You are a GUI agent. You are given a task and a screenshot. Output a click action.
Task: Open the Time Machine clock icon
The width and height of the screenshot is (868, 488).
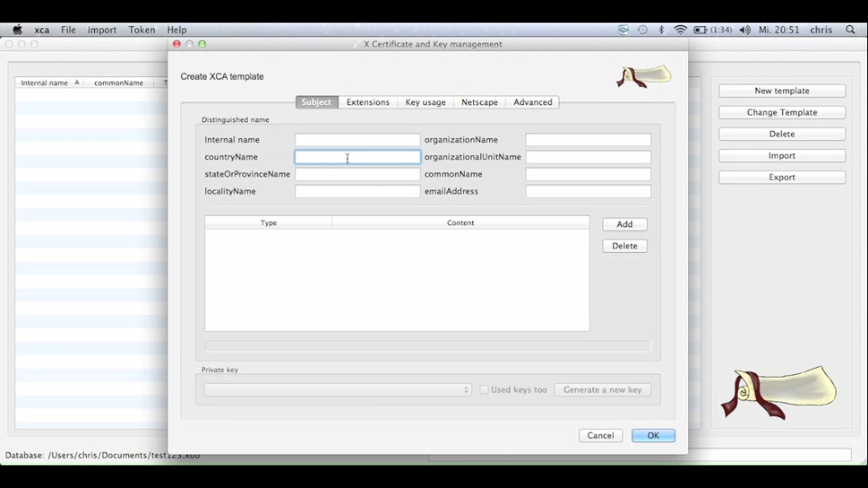click(642, 30)
